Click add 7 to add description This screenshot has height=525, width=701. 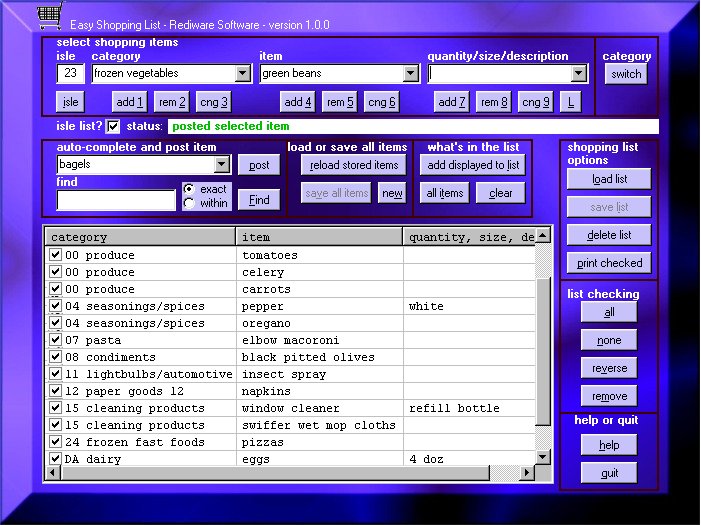click(x=452, y=102)
